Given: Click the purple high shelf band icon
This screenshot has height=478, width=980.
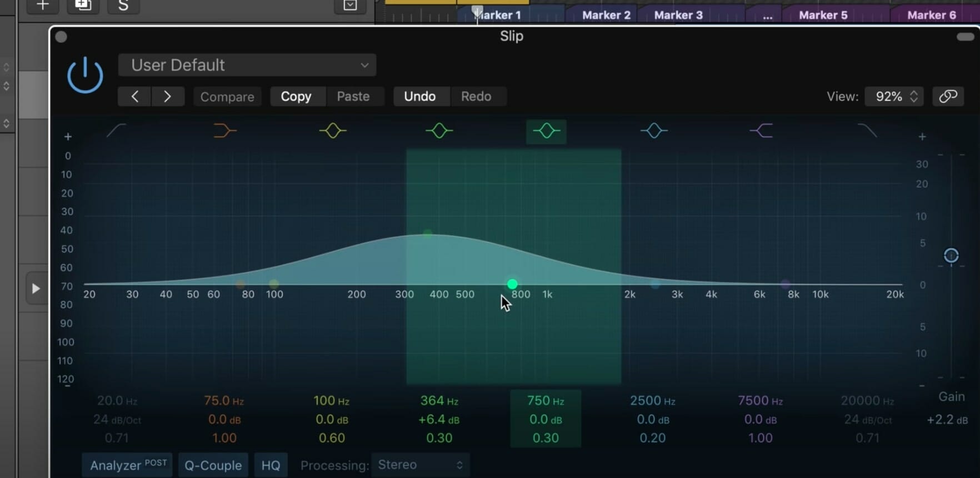Looking at the screenshot, I should click(761, 131).
